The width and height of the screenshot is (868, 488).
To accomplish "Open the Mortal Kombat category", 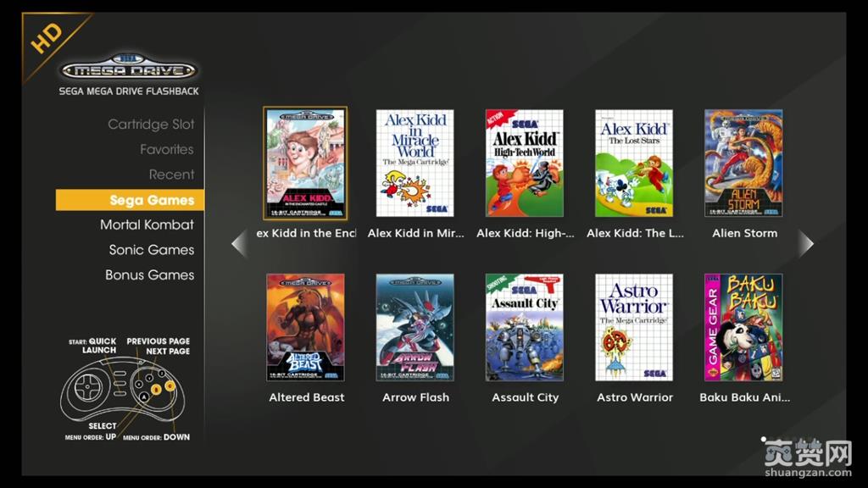I will click(x=147, y=225).
